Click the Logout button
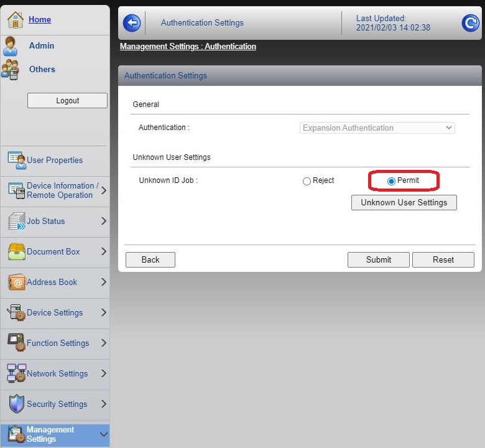Viewport: 485px width, 448px height. click(x=67, y=100)
